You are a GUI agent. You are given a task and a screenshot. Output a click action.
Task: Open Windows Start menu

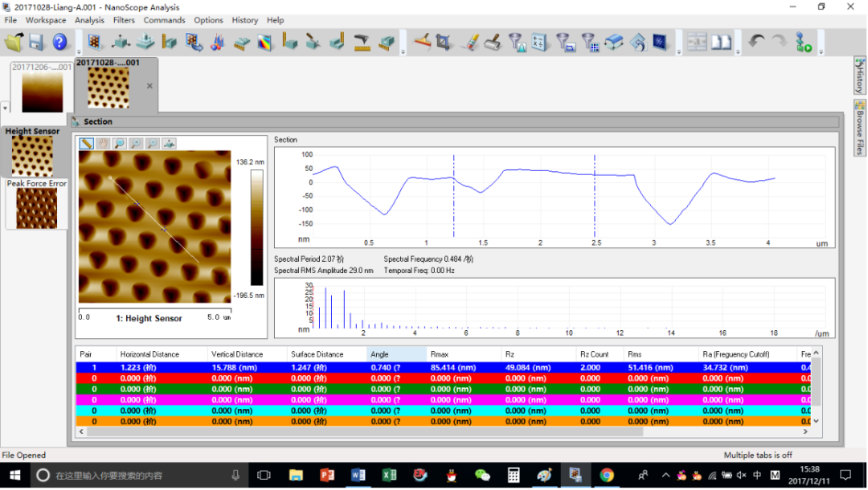(x=15, y=476)
